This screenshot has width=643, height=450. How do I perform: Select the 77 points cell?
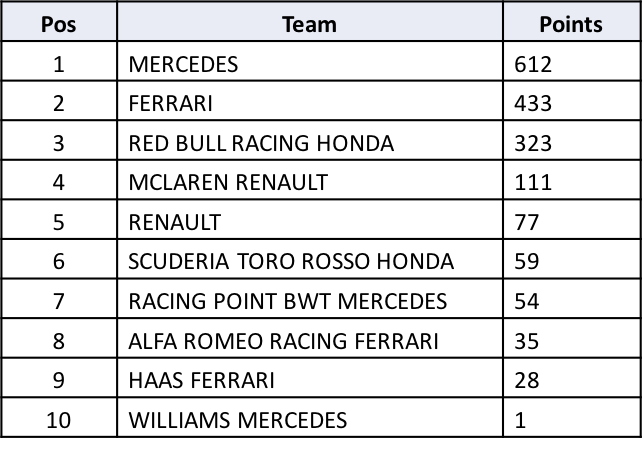coord(572,219)
